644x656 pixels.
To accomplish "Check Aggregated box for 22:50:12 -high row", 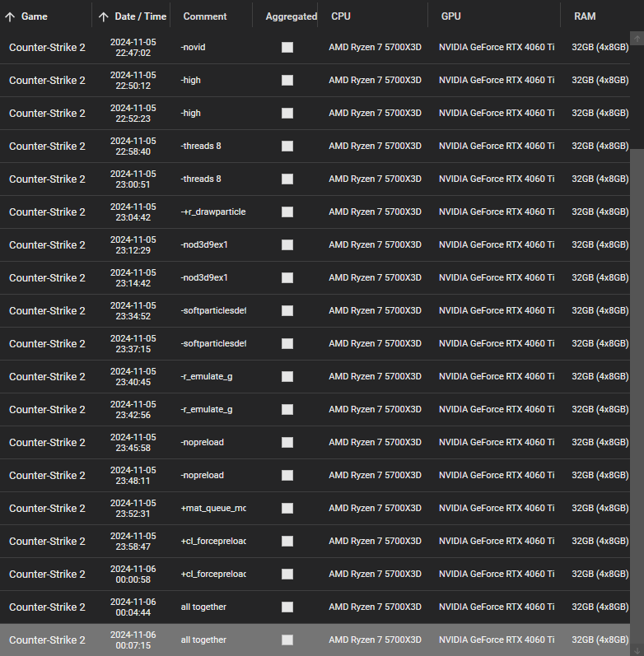I will tap(287, 81).
